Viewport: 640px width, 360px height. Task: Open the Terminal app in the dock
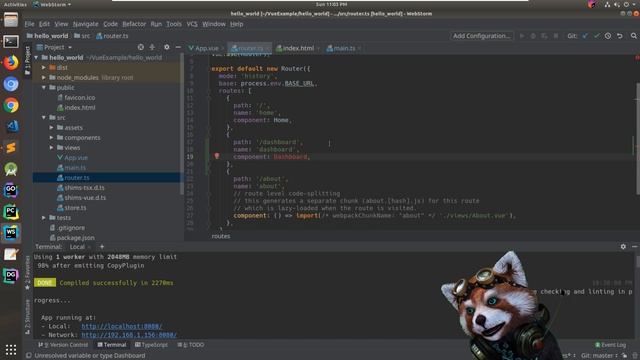(11, 41)
